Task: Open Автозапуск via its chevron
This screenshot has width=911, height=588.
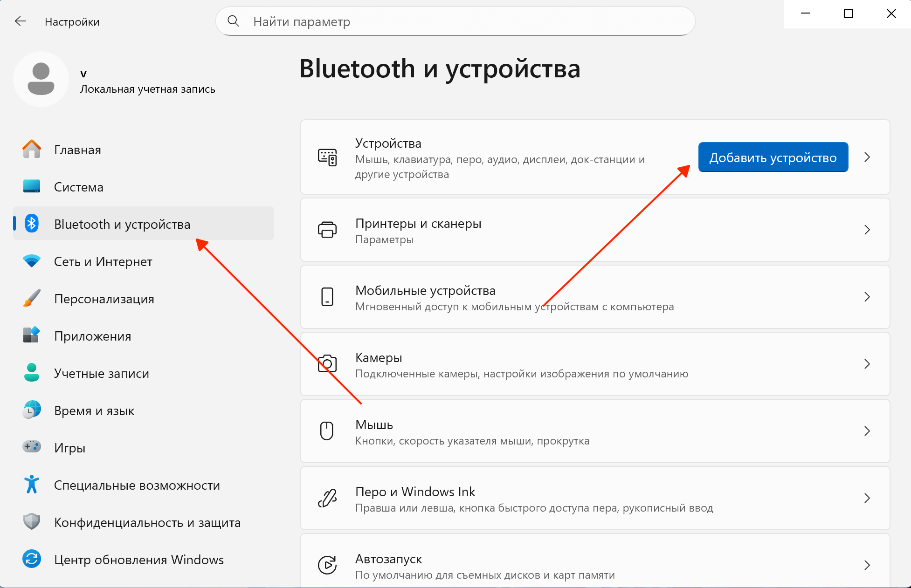Action: pyautogui.click(x=867, y=565)
